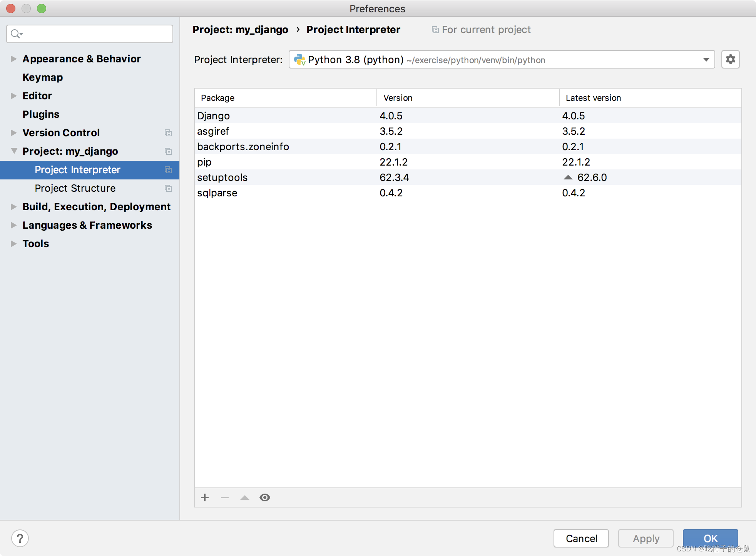Click the plus icon to install package

click(205, 497)
